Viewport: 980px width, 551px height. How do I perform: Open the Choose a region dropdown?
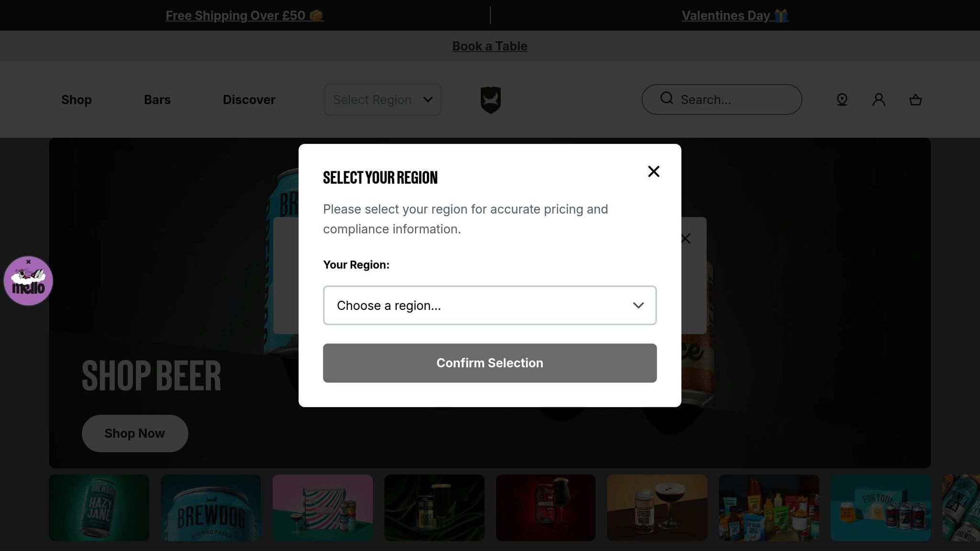coord(490,306)
